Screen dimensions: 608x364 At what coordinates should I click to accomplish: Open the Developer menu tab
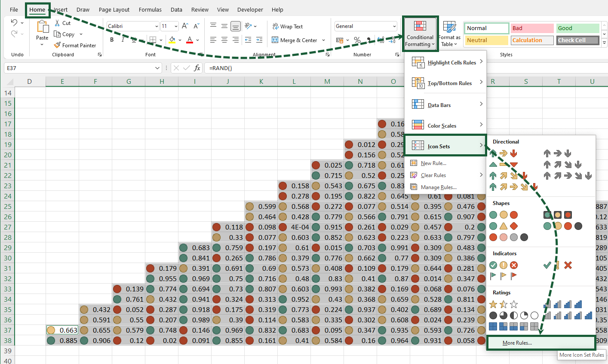point(250,9)
